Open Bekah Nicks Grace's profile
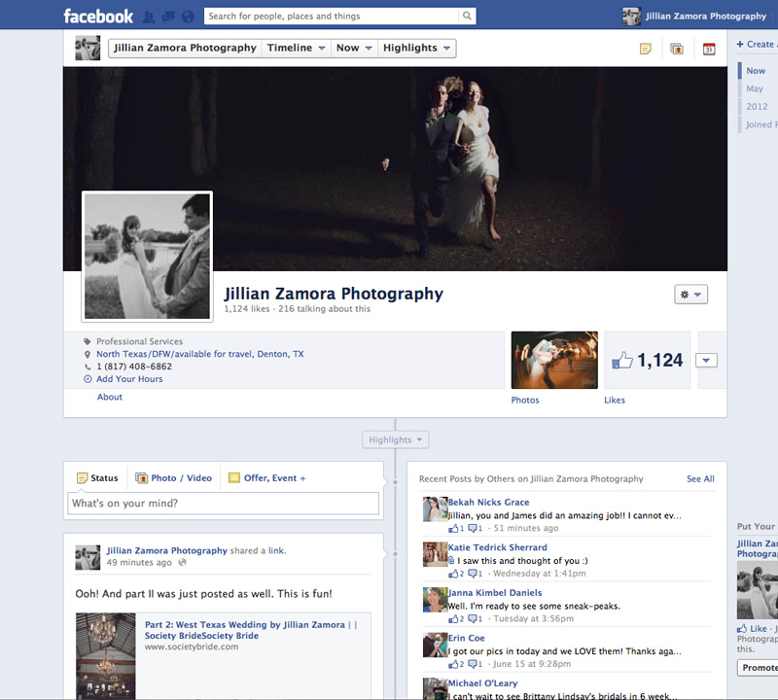 pos(489,502)
